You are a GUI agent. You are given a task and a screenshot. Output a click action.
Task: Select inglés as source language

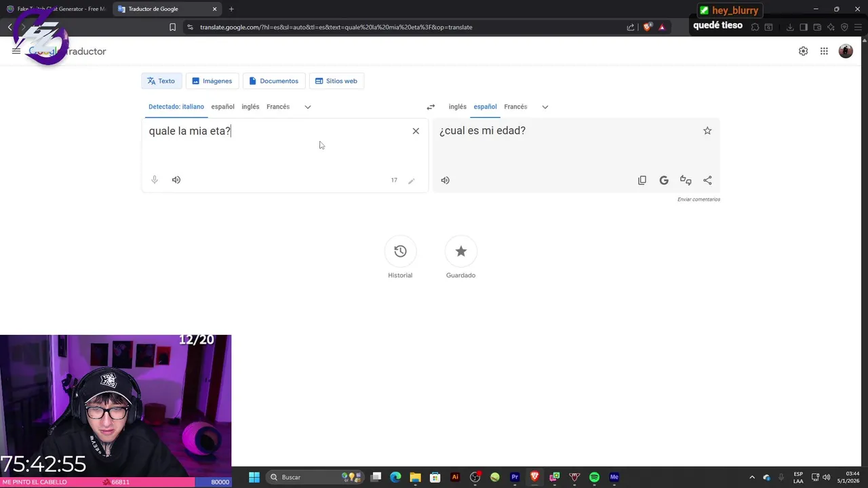coord(250,106)
